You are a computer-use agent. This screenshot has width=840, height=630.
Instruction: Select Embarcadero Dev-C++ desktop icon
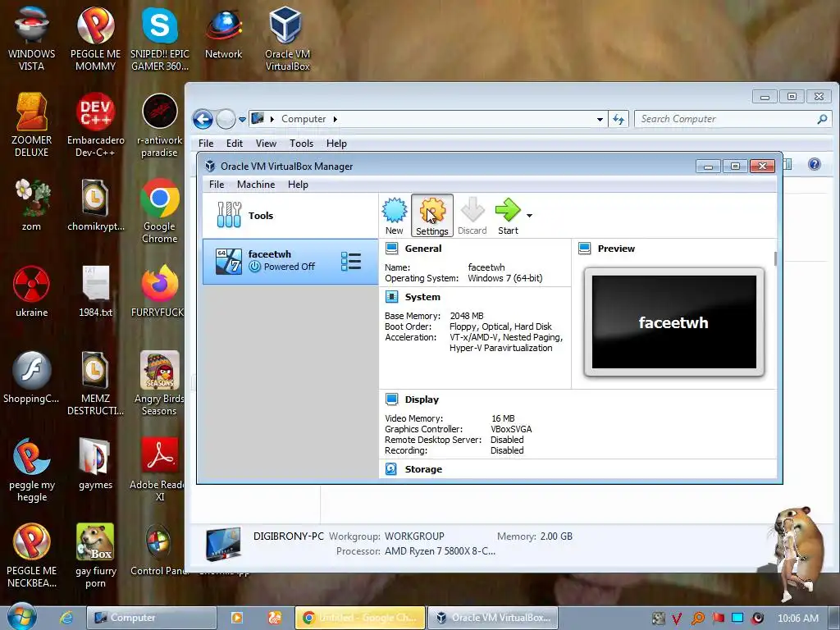95,125
